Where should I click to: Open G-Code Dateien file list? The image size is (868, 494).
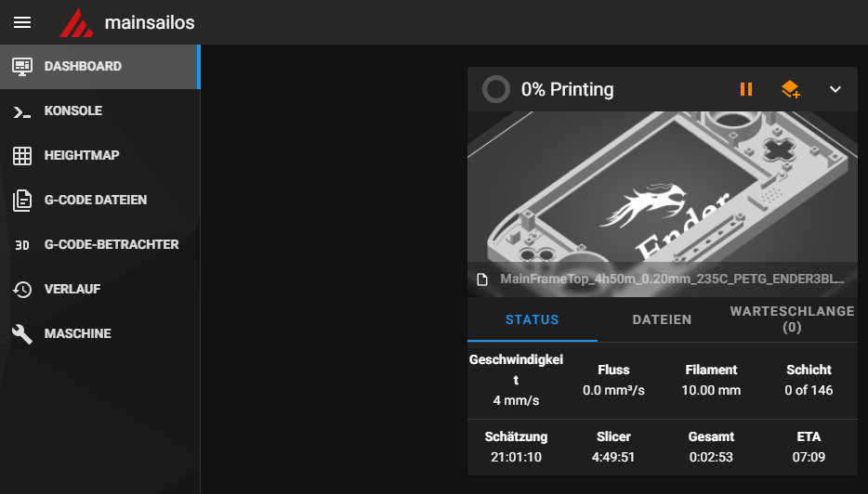[99, 200]
